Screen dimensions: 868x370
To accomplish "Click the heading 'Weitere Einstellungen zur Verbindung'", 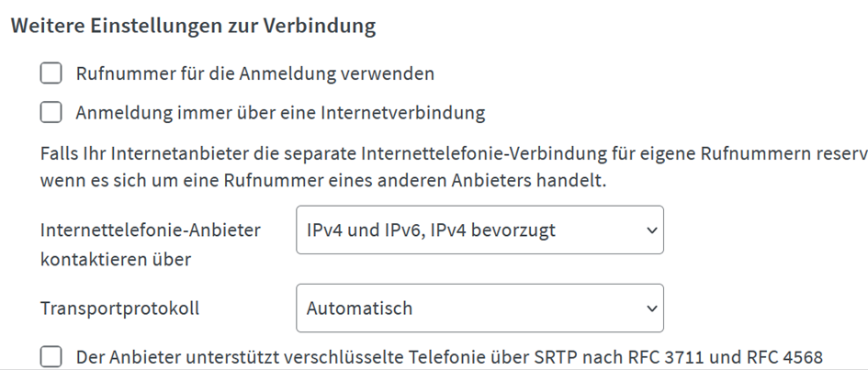I will pyautogui.click(x=193, y=26).
